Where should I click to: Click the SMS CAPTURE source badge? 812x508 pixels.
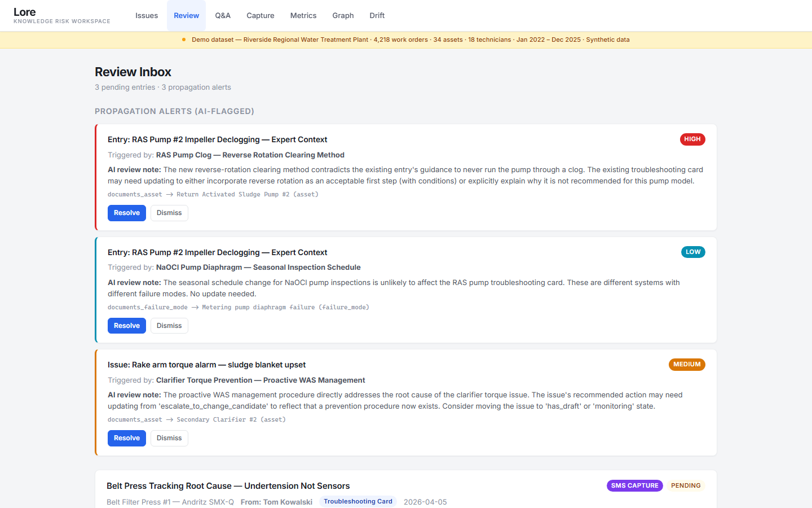click(634, 485)
